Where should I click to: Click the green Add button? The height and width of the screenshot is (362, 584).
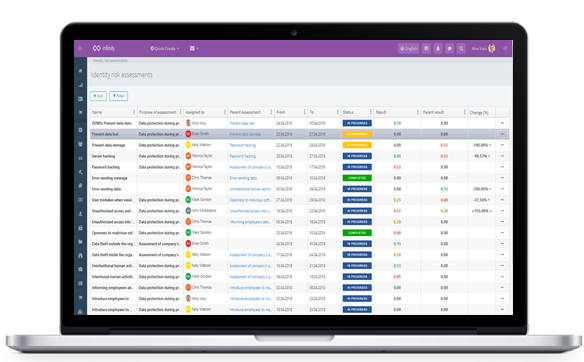[x=98, y=96]
